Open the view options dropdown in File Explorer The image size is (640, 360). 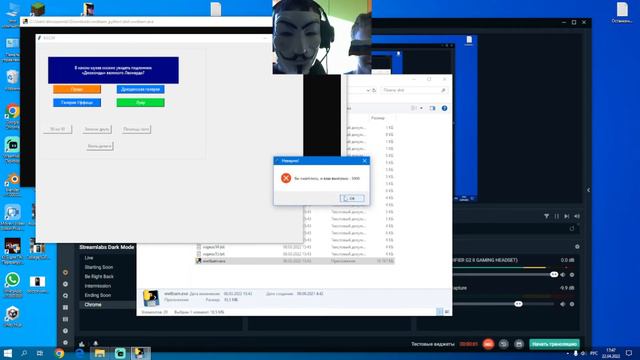pos(421,108)
